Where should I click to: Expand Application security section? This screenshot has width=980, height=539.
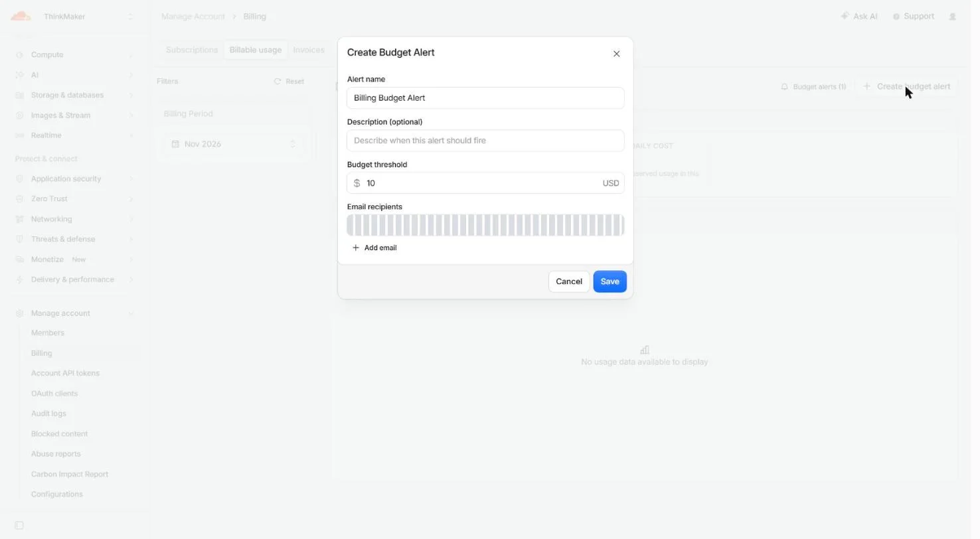point(74,179)
